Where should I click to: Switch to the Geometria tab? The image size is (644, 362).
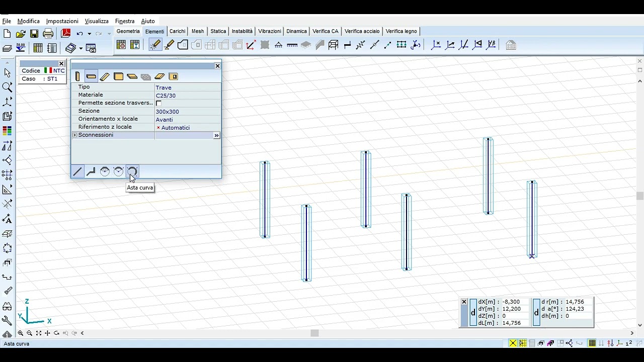tap(128, 31)
